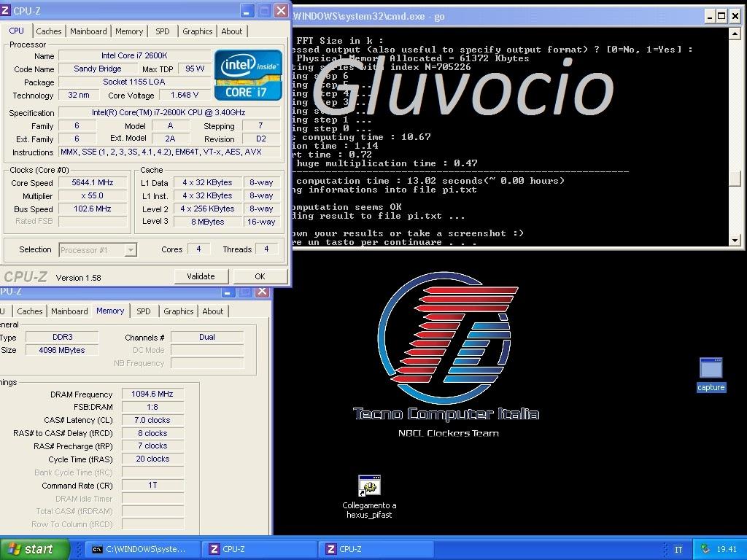This screenshot has width=747, height=560.
Task: Open the capture desktop icon
Action: (x=711, y=375)
